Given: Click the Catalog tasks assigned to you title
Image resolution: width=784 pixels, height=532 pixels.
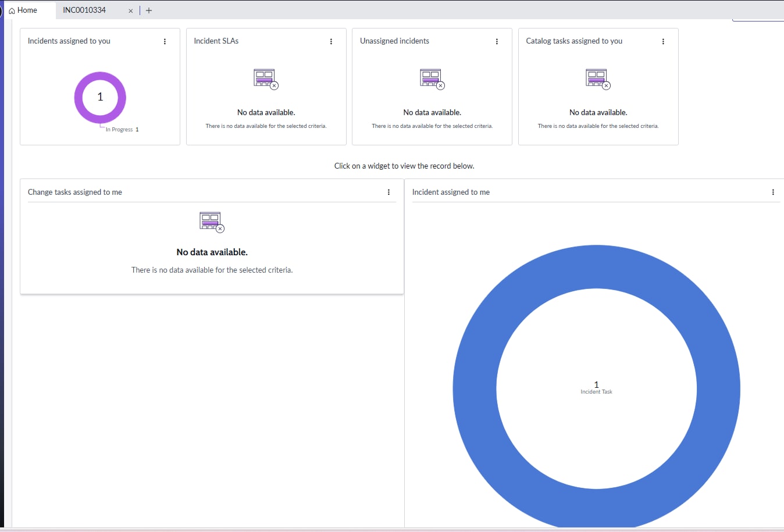Looking at the screenshot, I should click(x=574, y=41).
